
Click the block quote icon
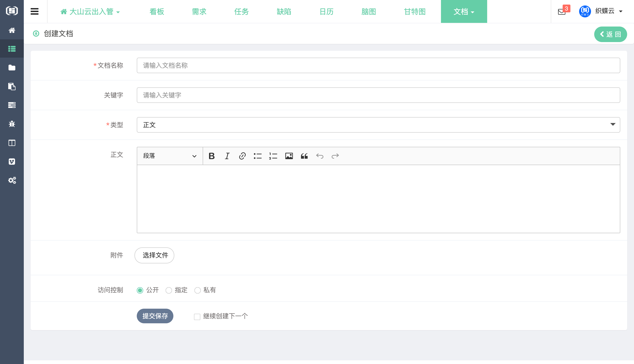[304, 156]
